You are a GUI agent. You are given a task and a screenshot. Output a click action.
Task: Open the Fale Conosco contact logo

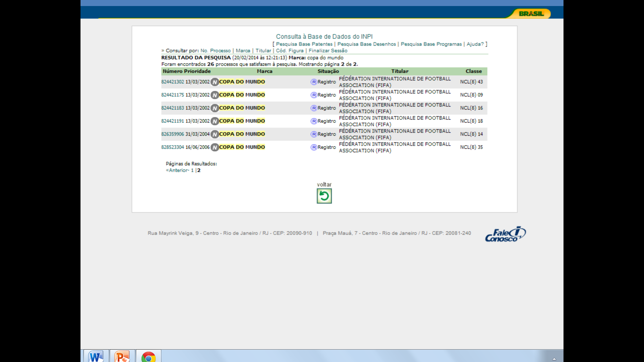tap(505, 234)
